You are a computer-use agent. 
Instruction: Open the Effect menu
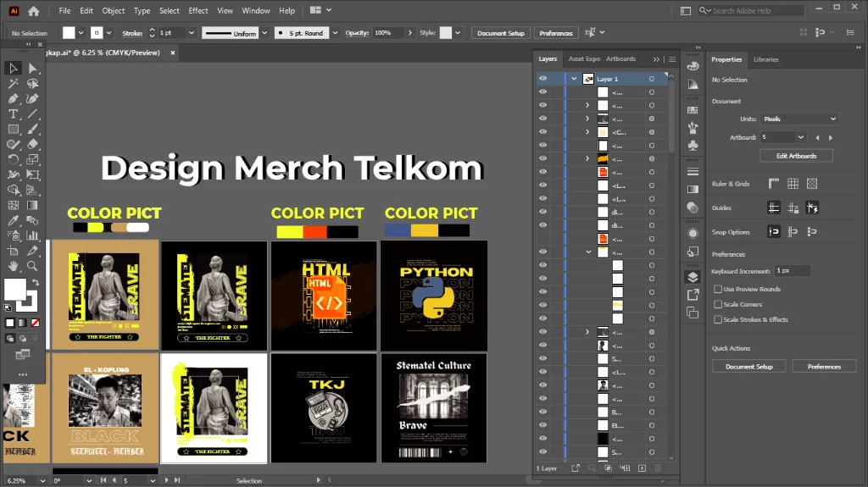198,10
